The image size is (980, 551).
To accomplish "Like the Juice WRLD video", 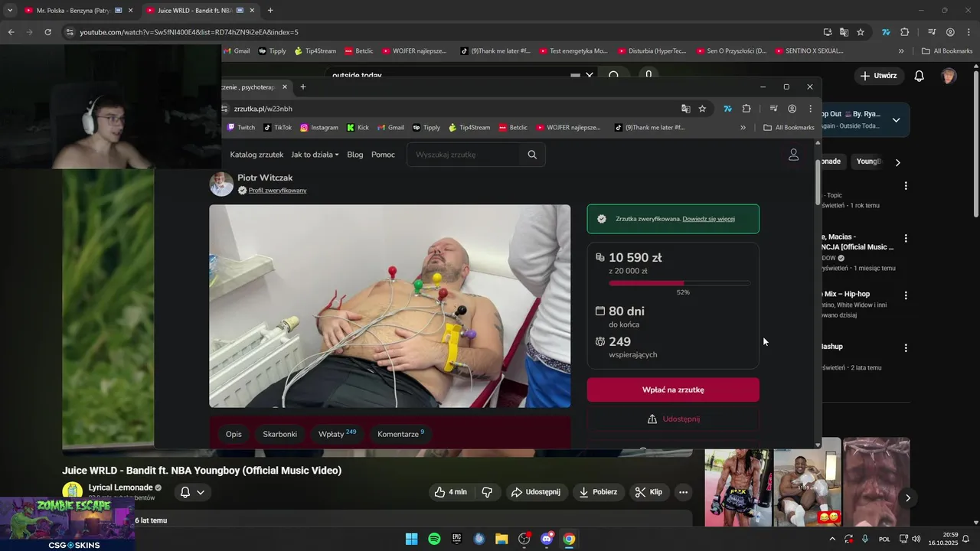I will pyautogui.click(x=450, y=492).
